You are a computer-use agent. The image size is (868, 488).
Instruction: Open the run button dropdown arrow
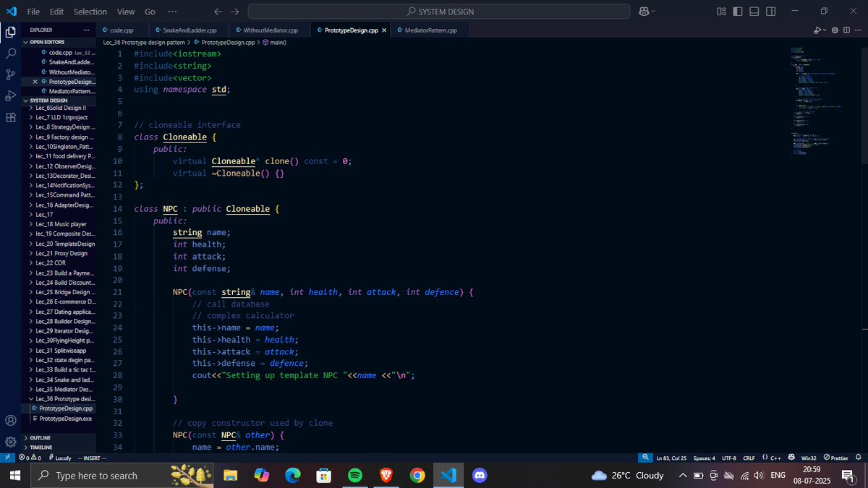[825, 30]
